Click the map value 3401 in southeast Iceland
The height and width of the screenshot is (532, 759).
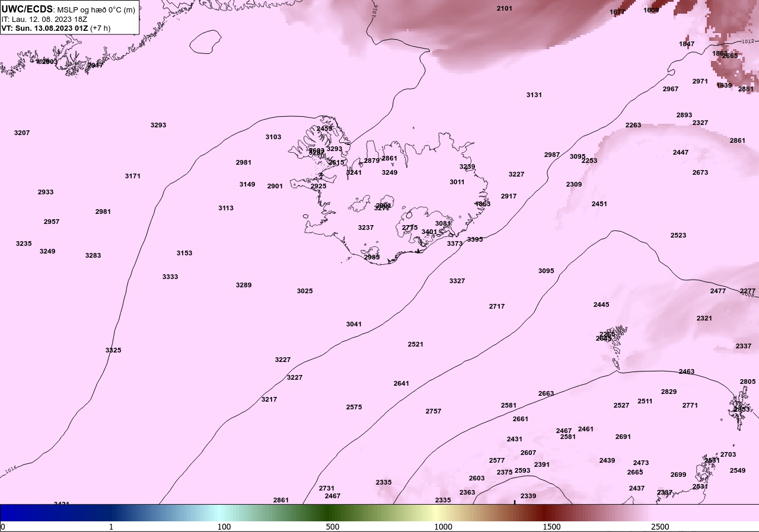click(x=429, y=232)
